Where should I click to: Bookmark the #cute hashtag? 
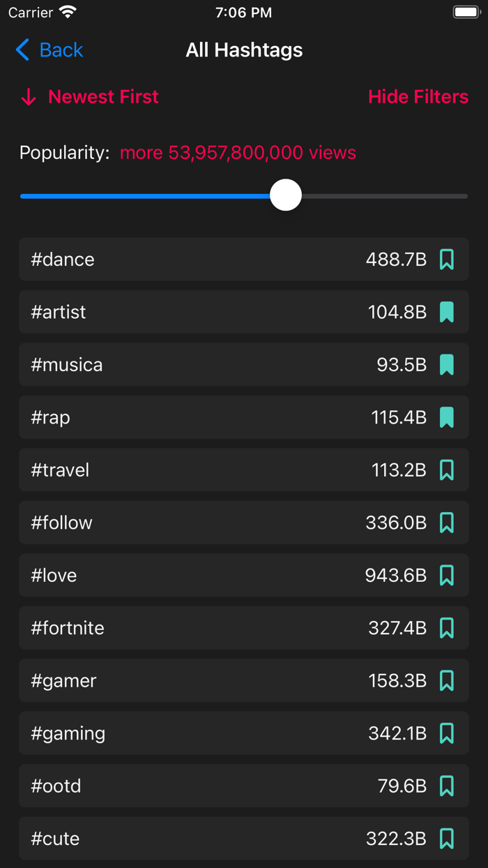click(x=447, y=838)
